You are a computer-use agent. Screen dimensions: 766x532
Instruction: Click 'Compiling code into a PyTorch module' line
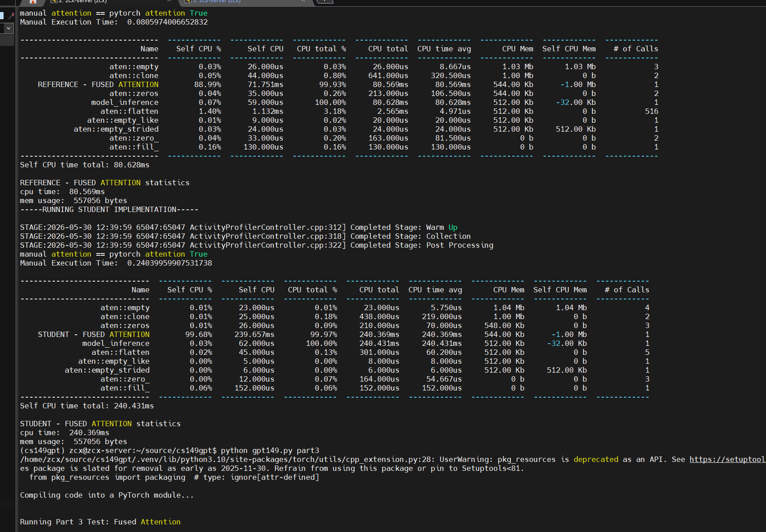107,495
